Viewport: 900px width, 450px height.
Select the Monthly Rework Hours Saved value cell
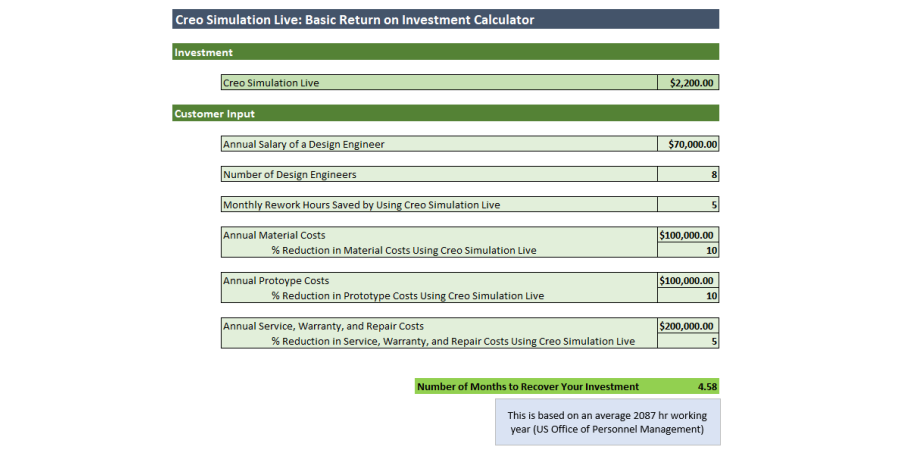tap(688, 205)
